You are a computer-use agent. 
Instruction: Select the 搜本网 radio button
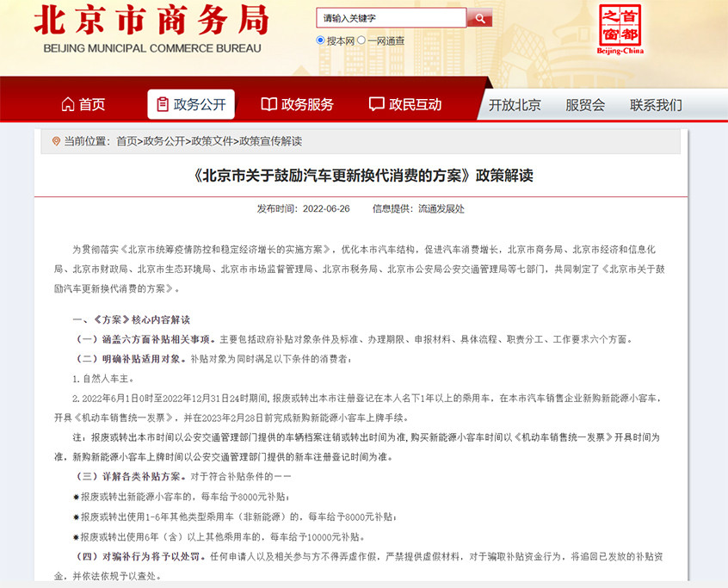(x=320, y=40)
